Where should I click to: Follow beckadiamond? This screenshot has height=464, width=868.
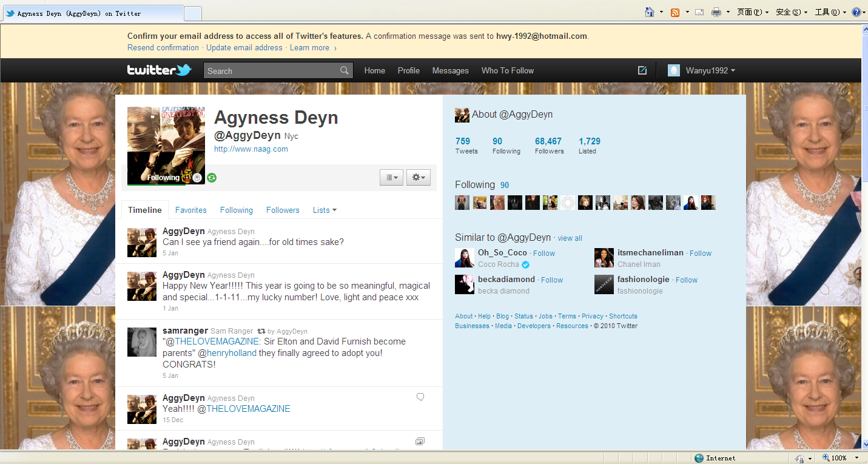pyautogui.click(x=552, y=280)
